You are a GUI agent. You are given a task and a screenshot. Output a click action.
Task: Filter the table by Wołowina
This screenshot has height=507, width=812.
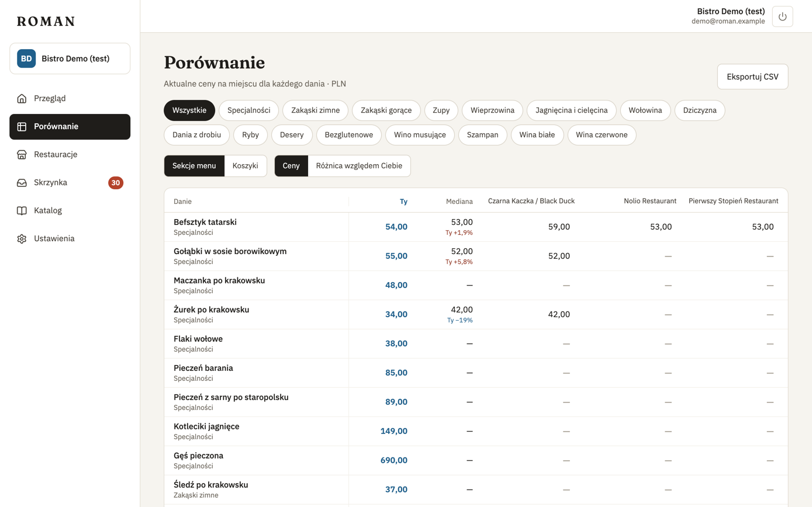pos(645,110)
